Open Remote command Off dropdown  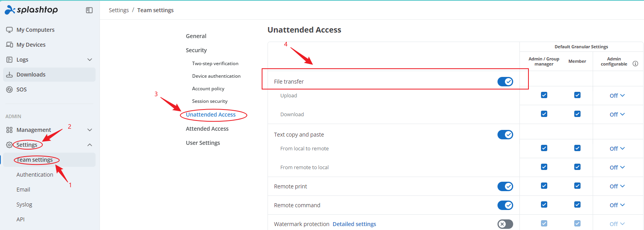point(617,205)
